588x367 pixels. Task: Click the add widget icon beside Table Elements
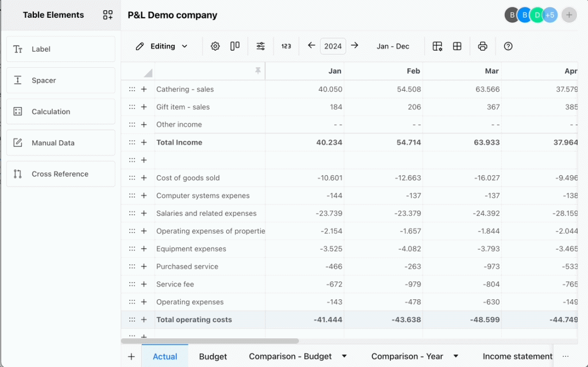[108, 15]
